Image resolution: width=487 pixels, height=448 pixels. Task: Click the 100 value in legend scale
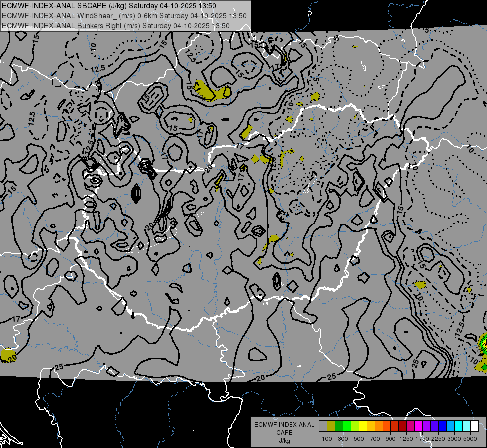pyautogui.click(x=327, y=439)
